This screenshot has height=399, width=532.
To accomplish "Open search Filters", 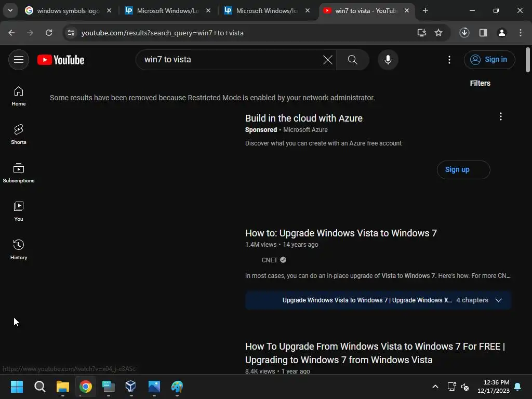I will [x=480, y=83].
